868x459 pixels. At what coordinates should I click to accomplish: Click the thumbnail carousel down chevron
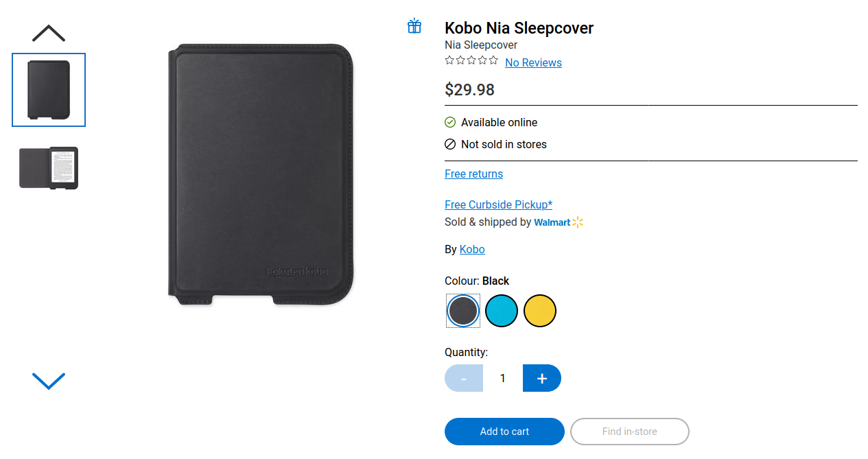click(x=49, y=381)
